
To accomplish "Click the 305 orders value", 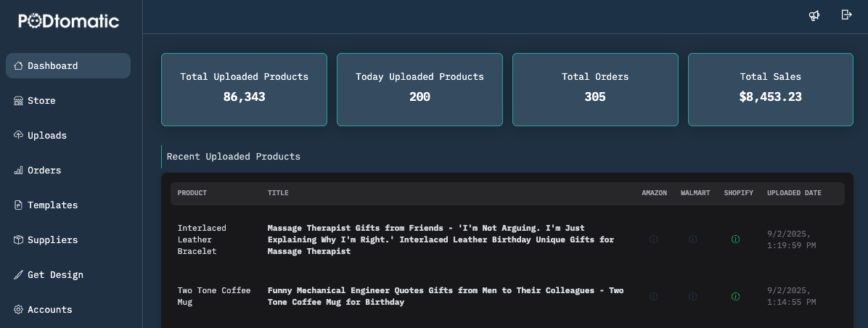I will pos(595,97).
